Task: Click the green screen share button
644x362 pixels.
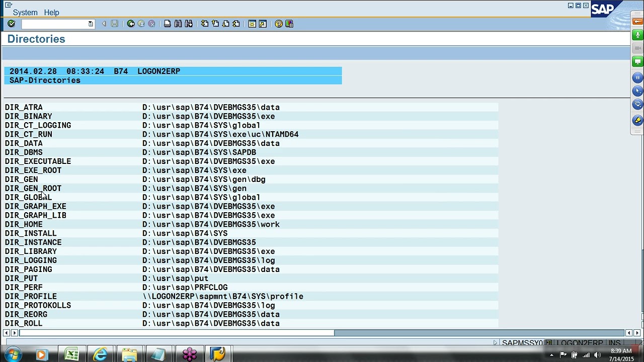Action: click(x=637, y=62)
